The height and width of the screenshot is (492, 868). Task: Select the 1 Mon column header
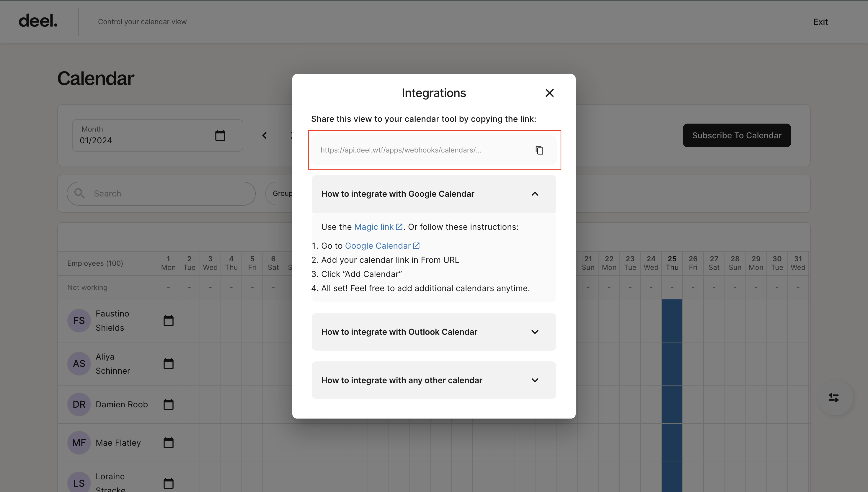click(168, 263)
